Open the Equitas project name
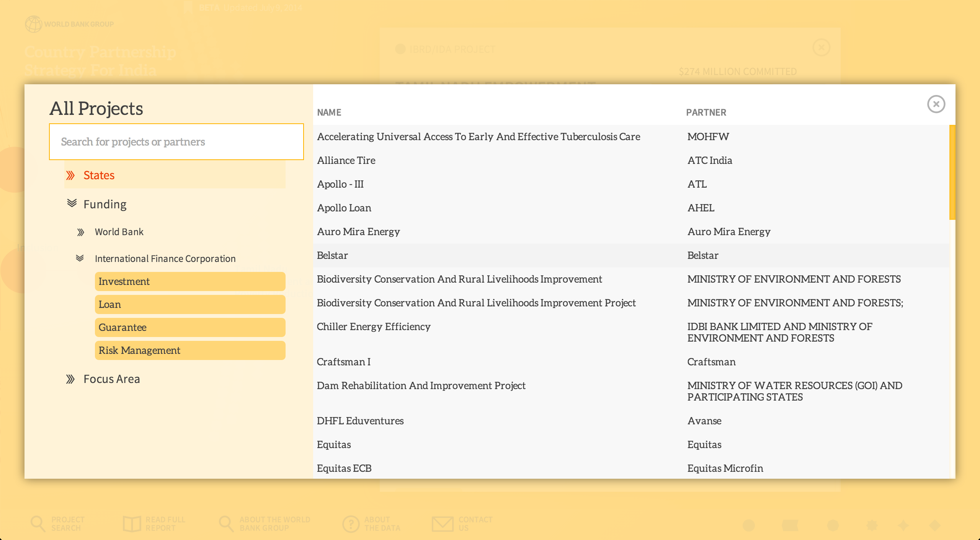 click(x=334, y=445)
